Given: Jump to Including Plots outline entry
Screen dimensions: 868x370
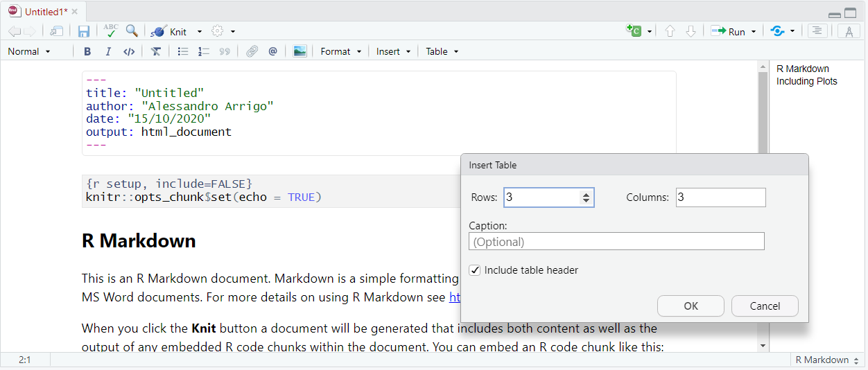Looking at the screenshot, I should [x=807, y=81].
